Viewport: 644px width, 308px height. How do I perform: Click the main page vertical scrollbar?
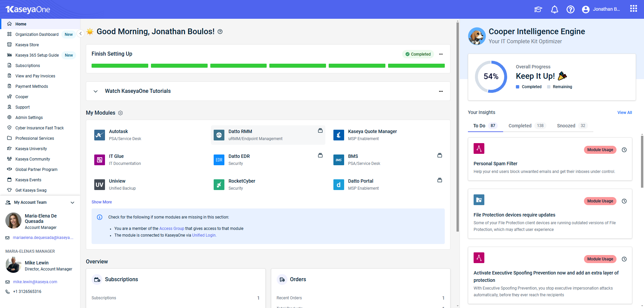point(458,127)
